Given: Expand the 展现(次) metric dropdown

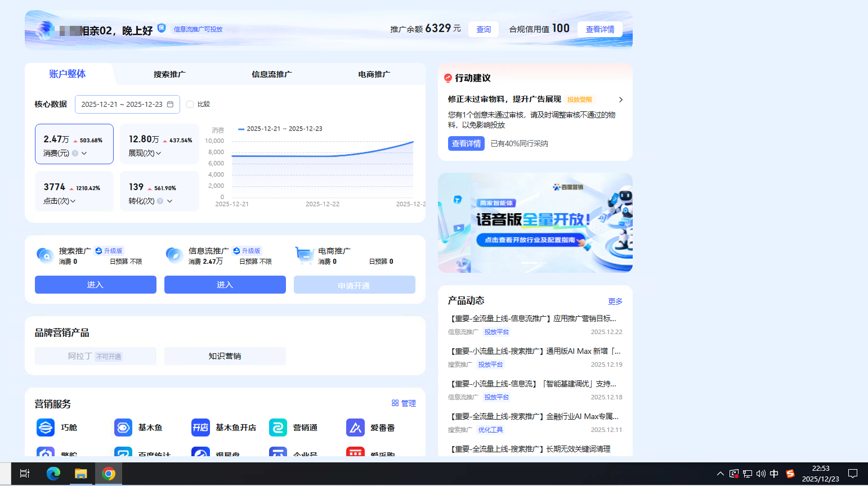Looking at the screenshot, I should (159, 153).
